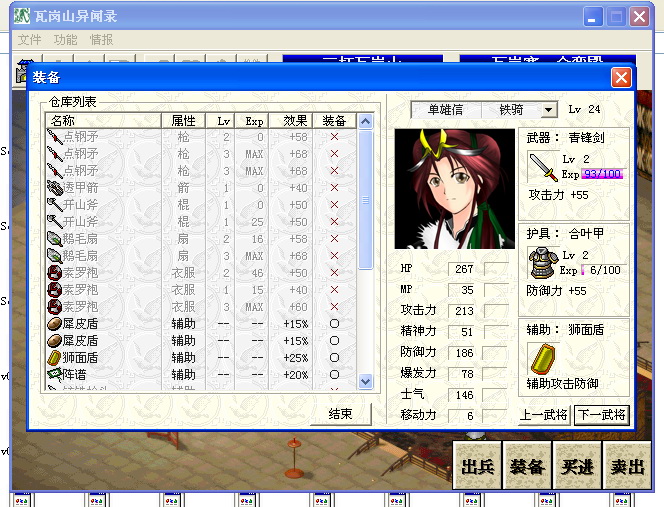Image resolution: width=664 pixels, height=507 pixels.
Task: Open the 文件 menu
Action: pyautogui.click(x=30, y=40)
